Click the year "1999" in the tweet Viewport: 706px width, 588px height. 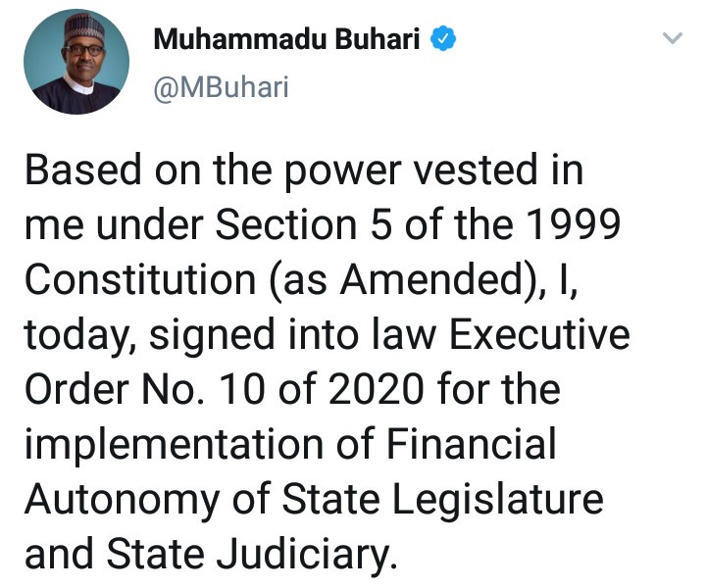[x=577, y=226]
